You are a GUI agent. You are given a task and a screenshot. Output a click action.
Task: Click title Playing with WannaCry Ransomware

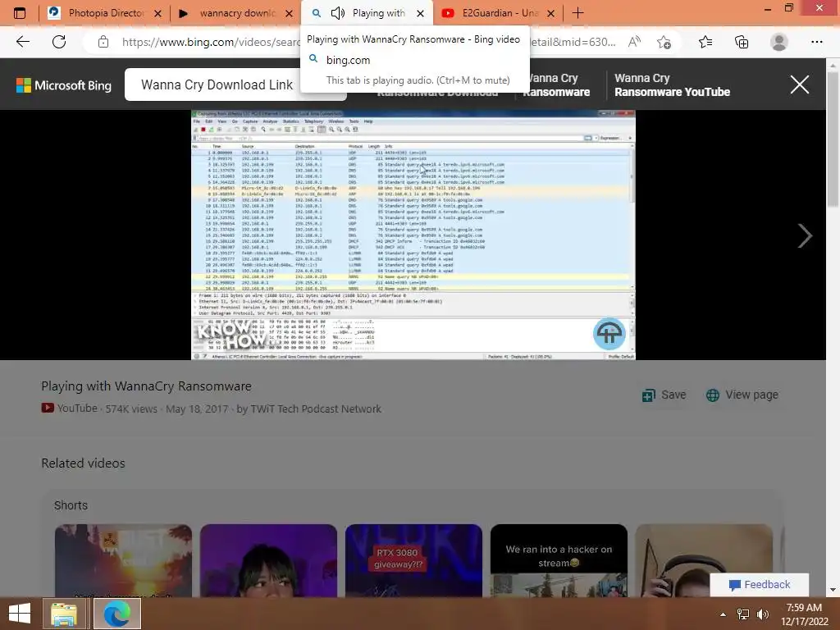coord(146,386)
